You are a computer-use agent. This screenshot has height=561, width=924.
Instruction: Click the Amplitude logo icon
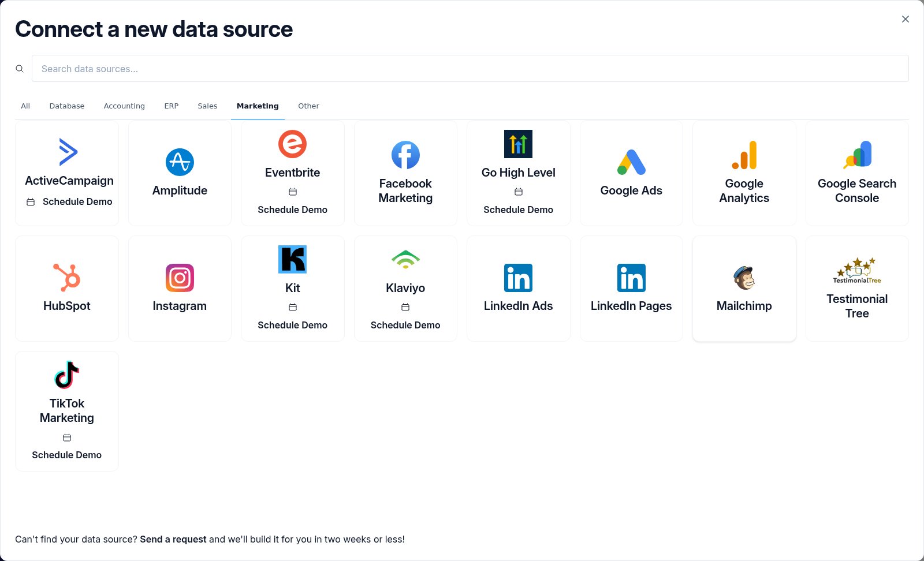coord(180,162)
